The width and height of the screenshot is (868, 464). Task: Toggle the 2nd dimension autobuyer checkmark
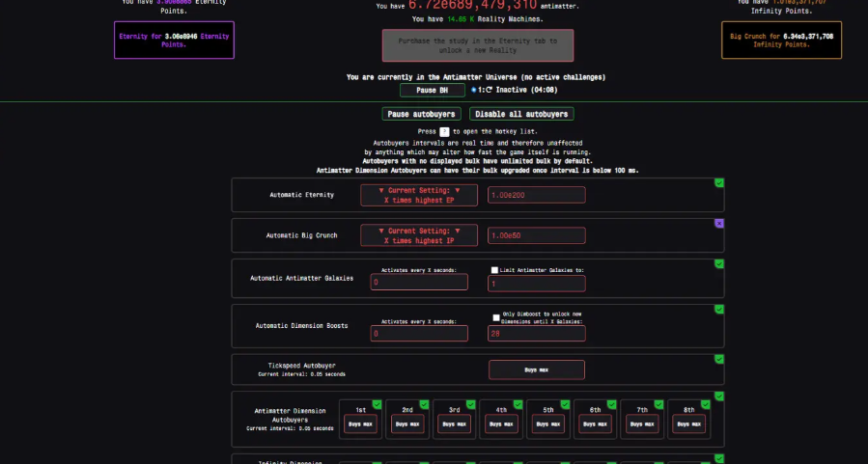point(424,404)
